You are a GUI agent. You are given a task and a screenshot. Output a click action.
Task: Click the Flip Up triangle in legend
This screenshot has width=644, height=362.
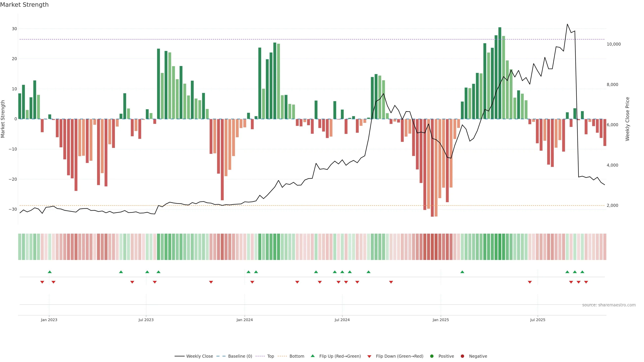pos(312,356)
